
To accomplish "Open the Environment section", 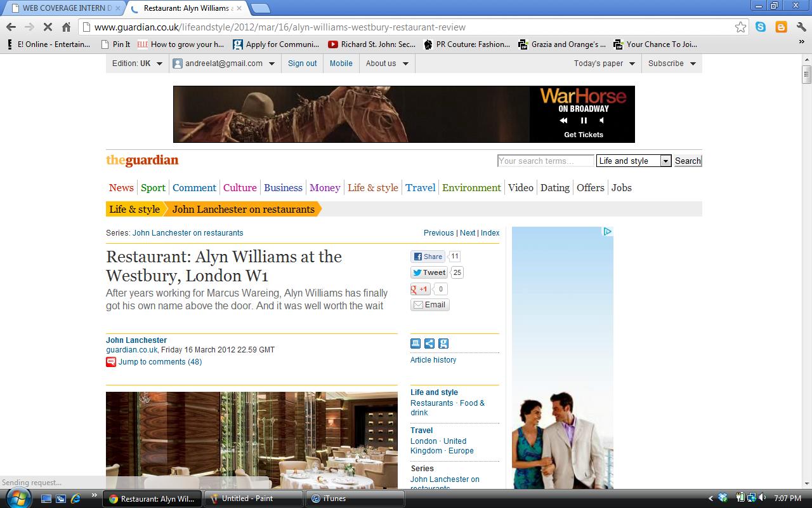I will 471,187.
